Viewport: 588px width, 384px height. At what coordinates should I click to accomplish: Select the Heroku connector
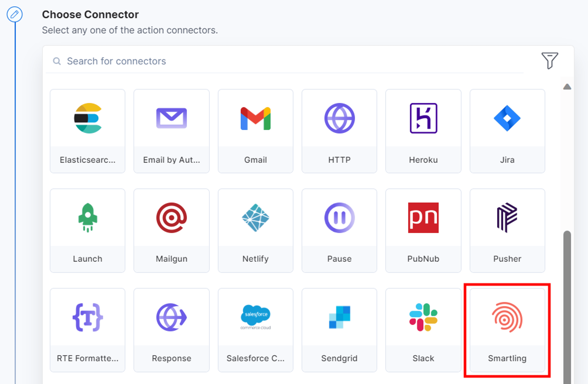[423, 131]
